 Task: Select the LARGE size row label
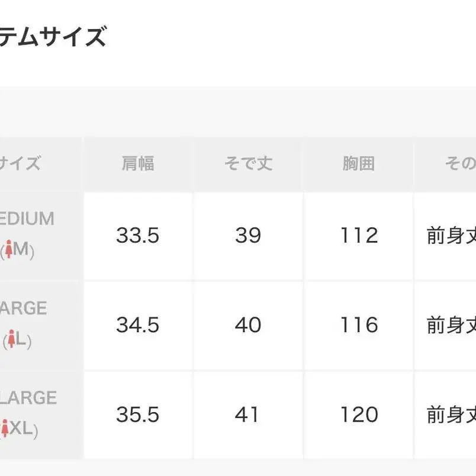(x=23, y=308)
